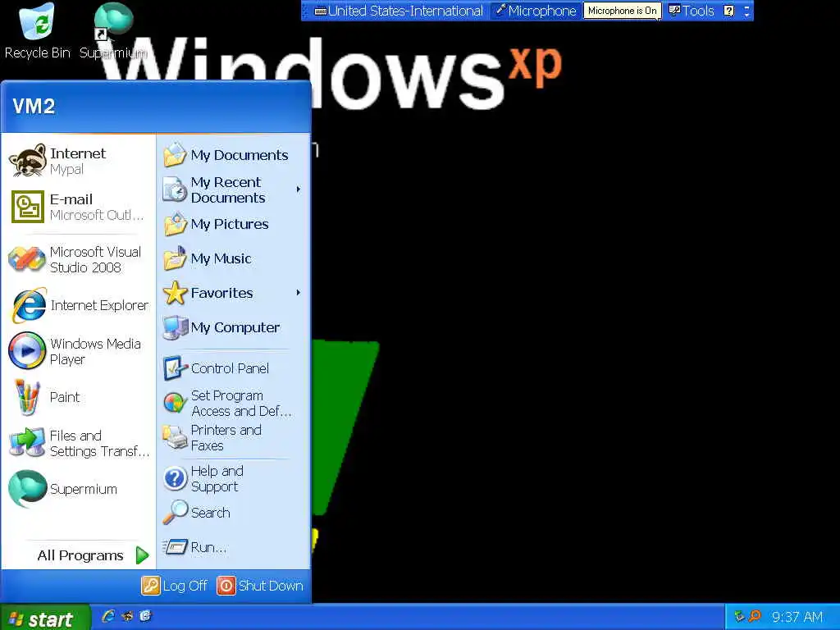Screen dimensions: 840x630
Task: Open Mypal raccoon Internet browser icon
Action: (x=28, y=160)
